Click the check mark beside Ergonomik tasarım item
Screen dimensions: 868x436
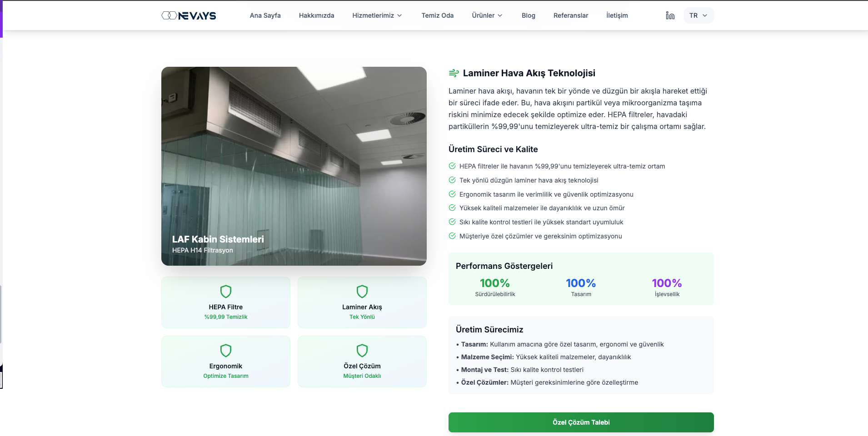pyautogui.click(x=452, y=194)
